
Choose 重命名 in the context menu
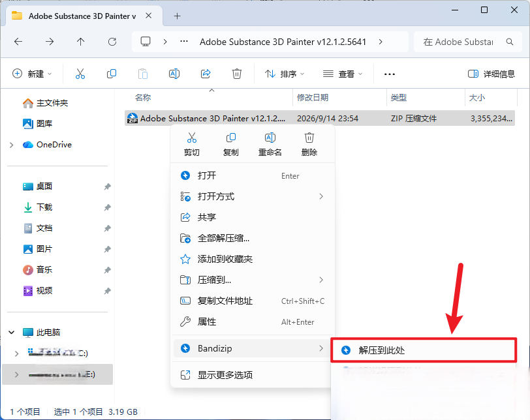[x=270, y=144]
